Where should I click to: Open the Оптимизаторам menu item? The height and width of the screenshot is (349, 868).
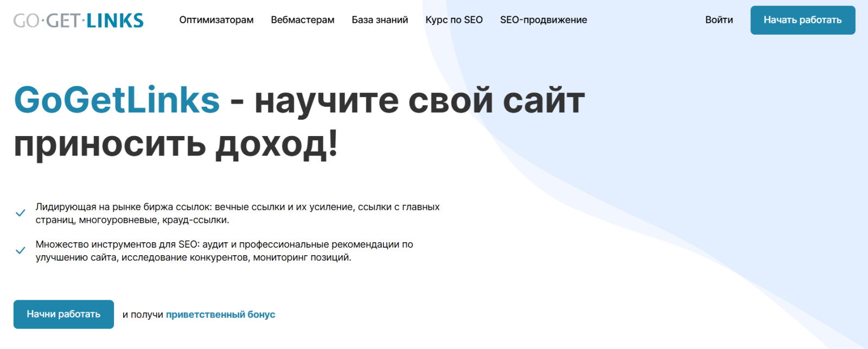[x=216, y=20]
